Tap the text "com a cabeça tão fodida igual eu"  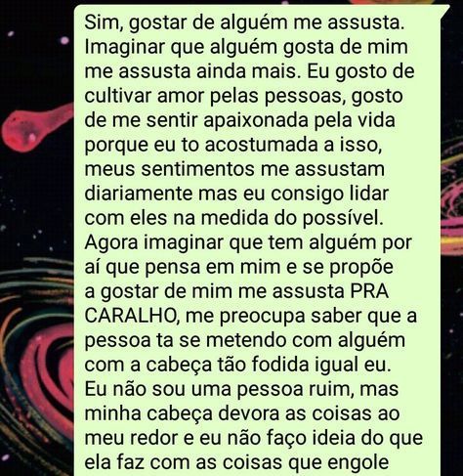point(237,365)
